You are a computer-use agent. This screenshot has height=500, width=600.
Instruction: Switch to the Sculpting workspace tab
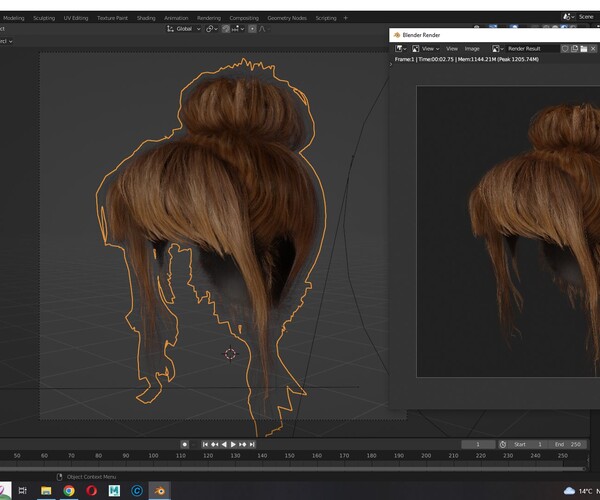coord(44,18)
